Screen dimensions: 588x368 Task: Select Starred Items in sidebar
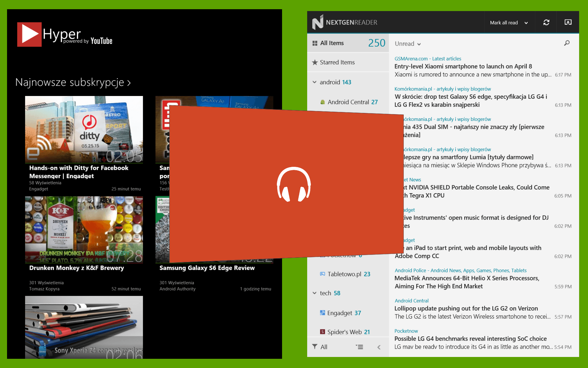(x=348, y=62)
